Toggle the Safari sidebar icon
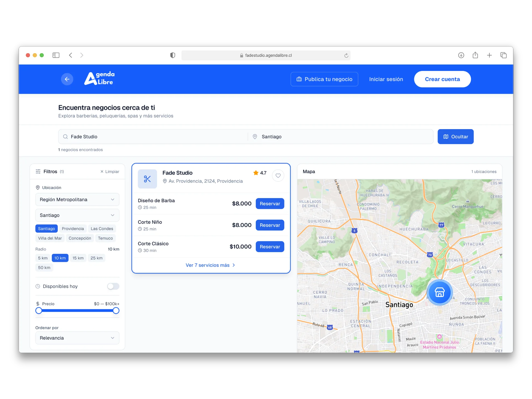532x399 pixels. pos(56,55)
